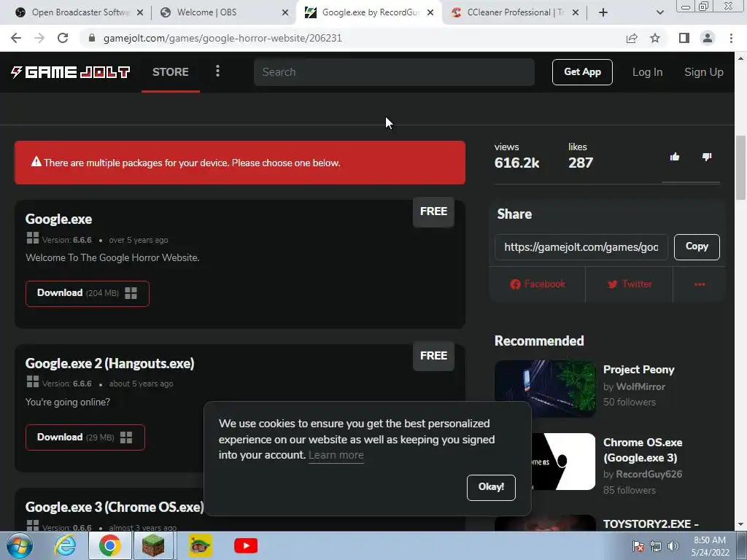The height and width of the screenshot is (560, 747).
Task: Like the game with thumbs up icon
Action: (675, 157)
